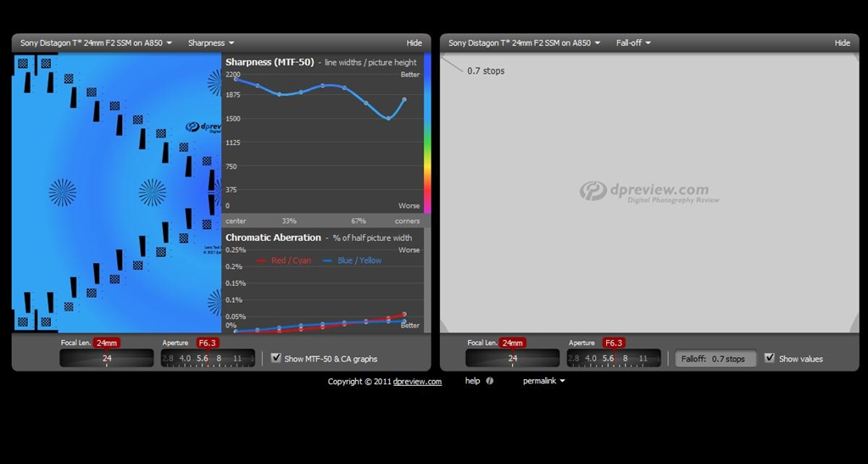Click the left panel 24mm focal length tag
This screenshot has width=868, height=464.
click(x=106, y=343)
